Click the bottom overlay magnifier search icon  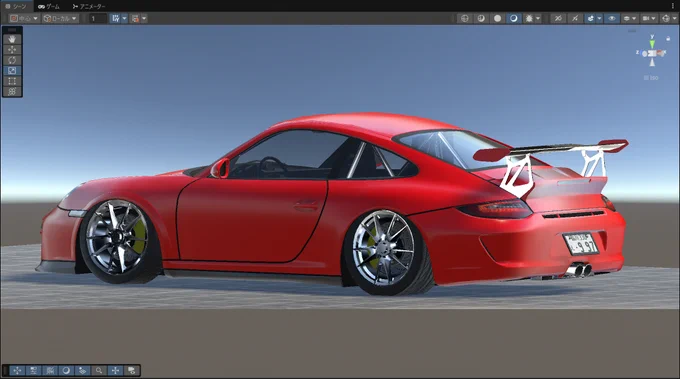point(99,370)
